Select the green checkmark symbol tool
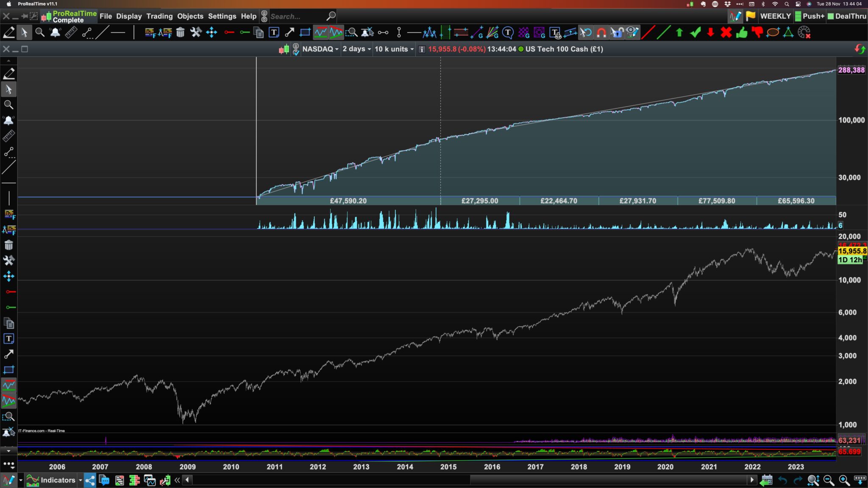 coord(695,33)
